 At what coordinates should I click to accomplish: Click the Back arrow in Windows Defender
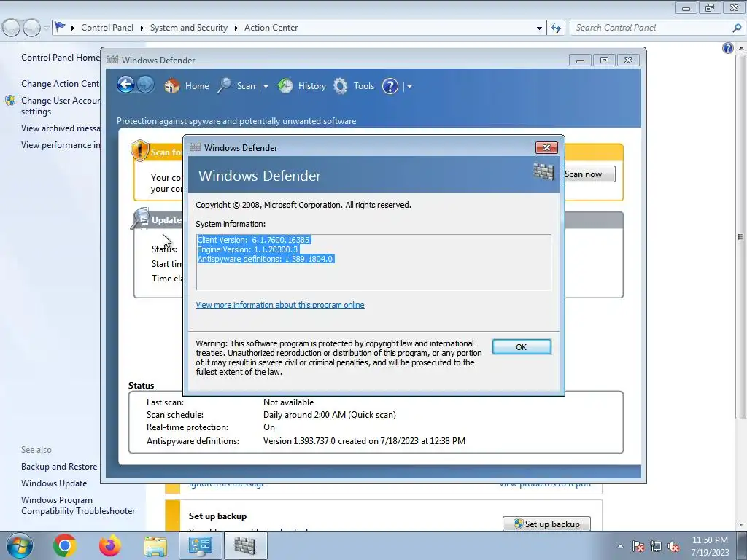pyautogui.click(x=125, y=85)
